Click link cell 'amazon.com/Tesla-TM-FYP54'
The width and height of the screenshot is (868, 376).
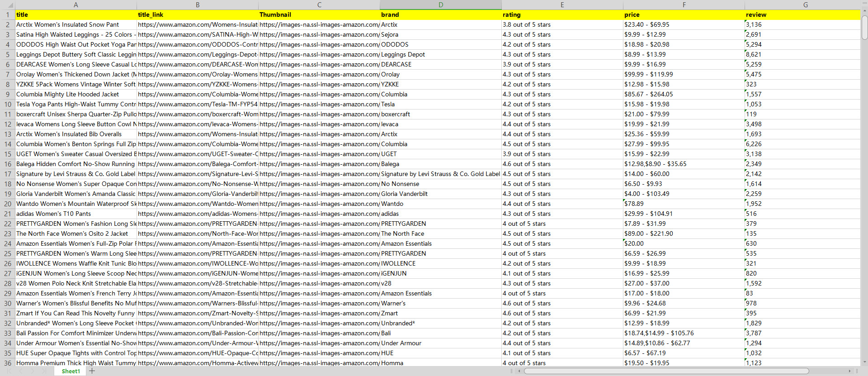[198, 104]
